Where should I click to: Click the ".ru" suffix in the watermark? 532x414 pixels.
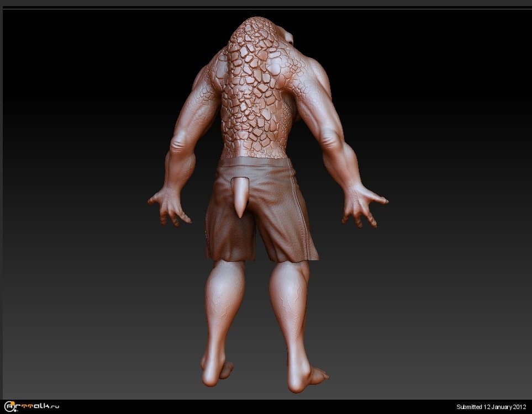pos(54,407)
